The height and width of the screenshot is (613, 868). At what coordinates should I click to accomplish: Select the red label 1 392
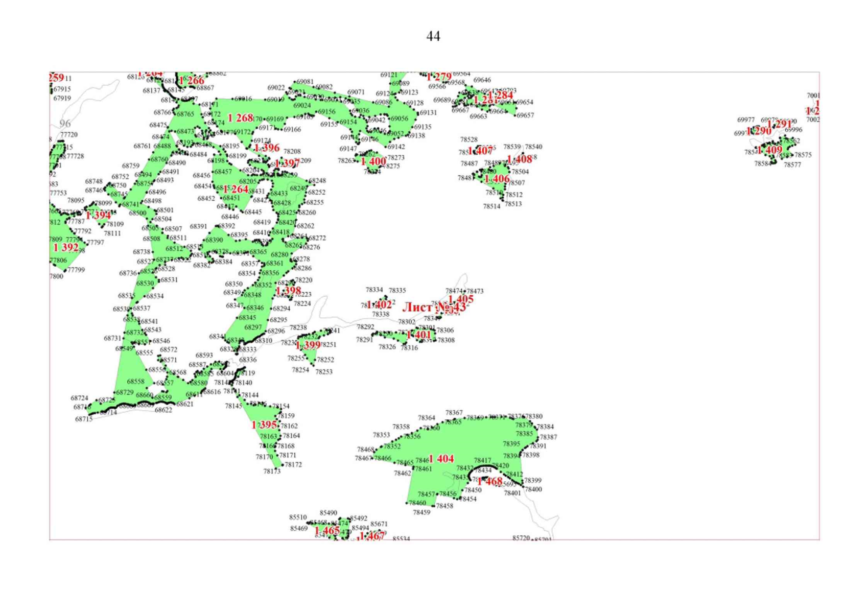pos(66,248)
